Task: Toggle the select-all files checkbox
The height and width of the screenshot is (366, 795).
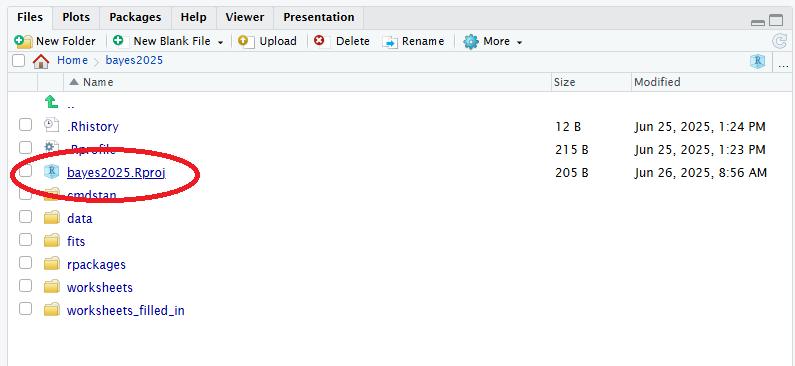Action: click(x=19, y=61)
